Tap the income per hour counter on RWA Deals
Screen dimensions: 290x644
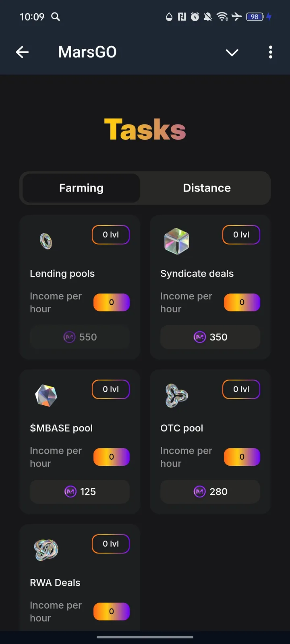pos(112,611)
